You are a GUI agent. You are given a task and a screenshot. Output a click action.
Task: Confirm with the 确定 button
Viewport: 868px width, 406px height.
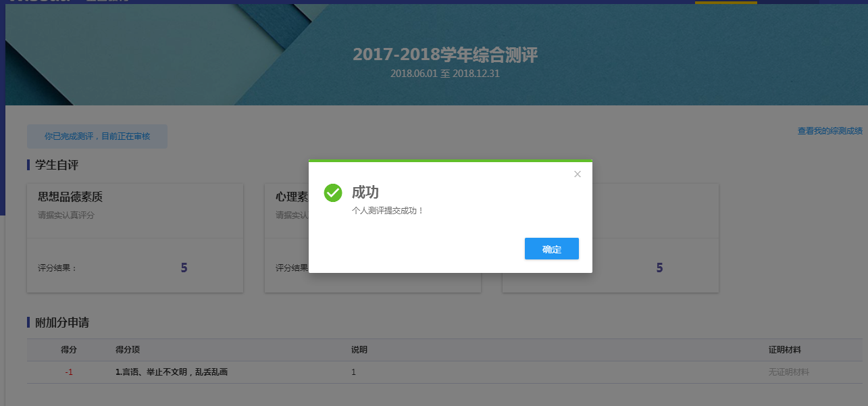[552, 249]
